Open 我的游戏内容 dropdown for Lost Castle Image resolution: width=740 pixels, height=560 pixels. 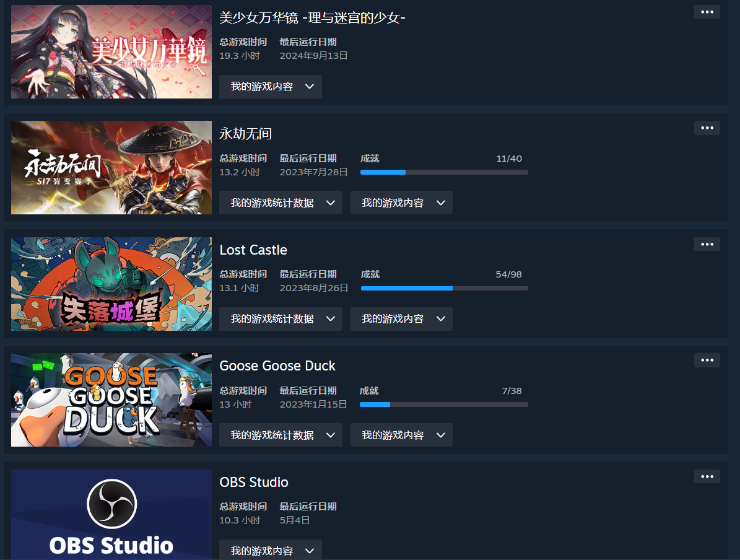coord(401,319)
